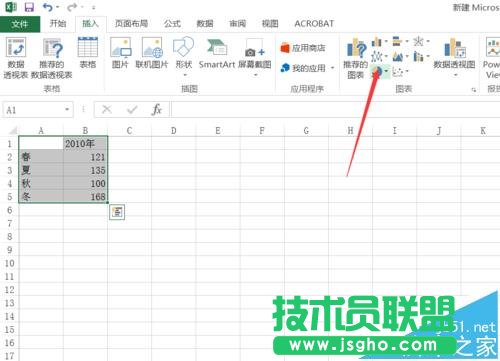Image resolution: width=500 pixels, height=361 pixels.
Task: Switch to the ACROBAT tab
Action: 314,24
